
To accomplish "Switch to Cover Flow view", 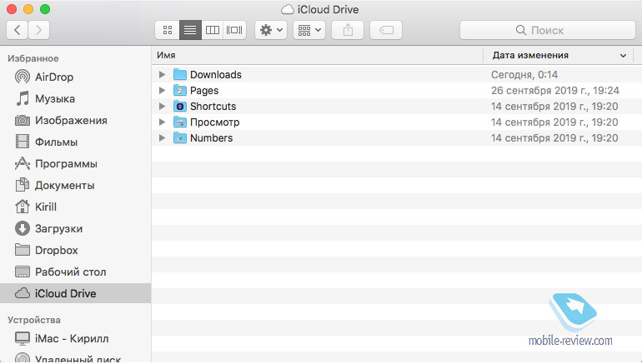I will point(234,30).
